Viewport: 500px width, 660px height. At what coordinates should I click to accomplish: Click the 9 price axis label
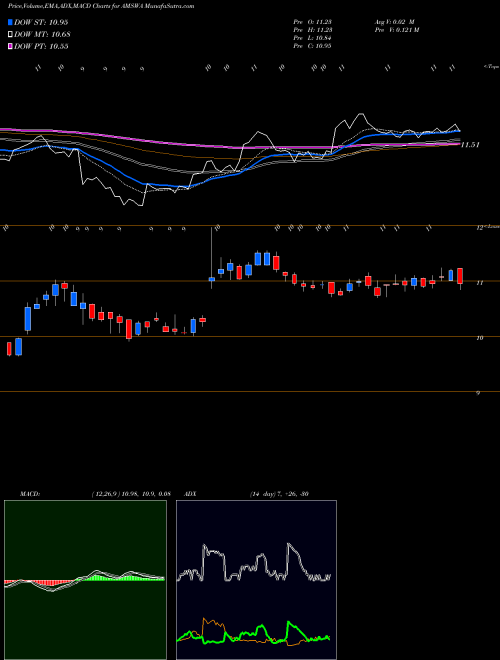478,393
